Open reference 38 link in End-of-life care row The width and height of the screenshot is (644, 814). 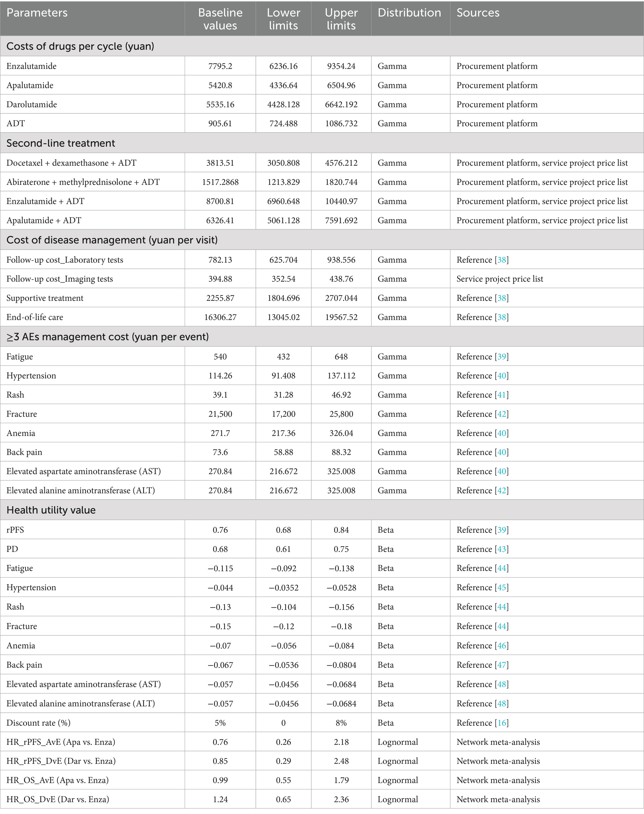(x=502, y=317)
